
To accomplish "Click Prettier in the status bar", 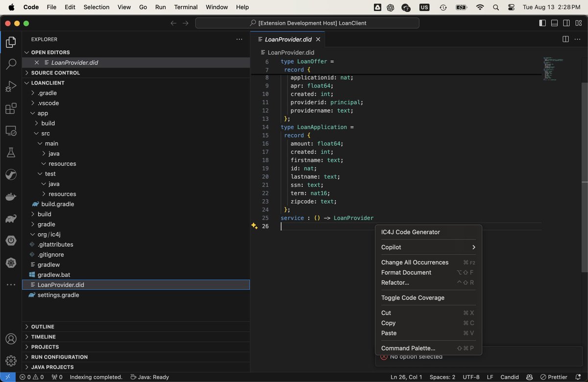I will coord(554,377).
